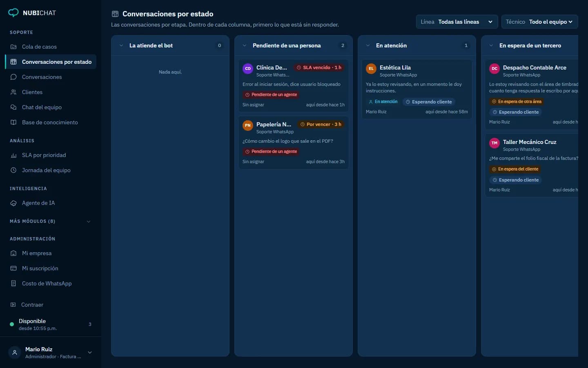Click the Agente de IA icon
Image resolution: width=588 pixels, height=368 pixels.
click(13, 203)
